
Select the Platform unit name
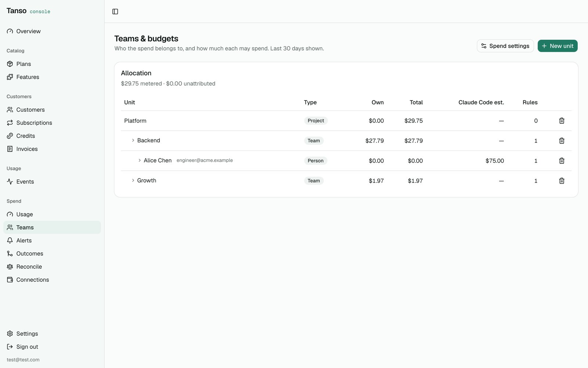coord(135,121)
